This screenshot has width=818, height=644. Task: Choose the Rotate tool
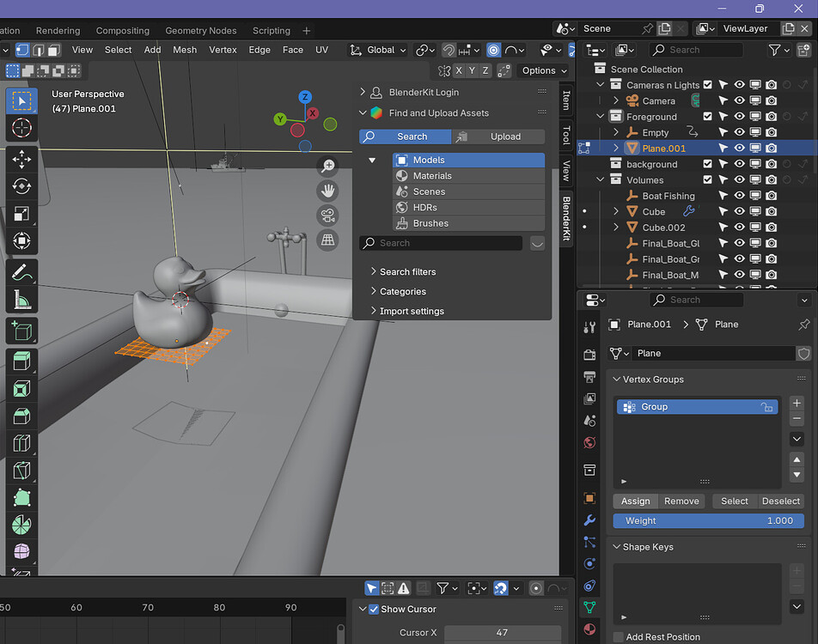pos(21,186)
